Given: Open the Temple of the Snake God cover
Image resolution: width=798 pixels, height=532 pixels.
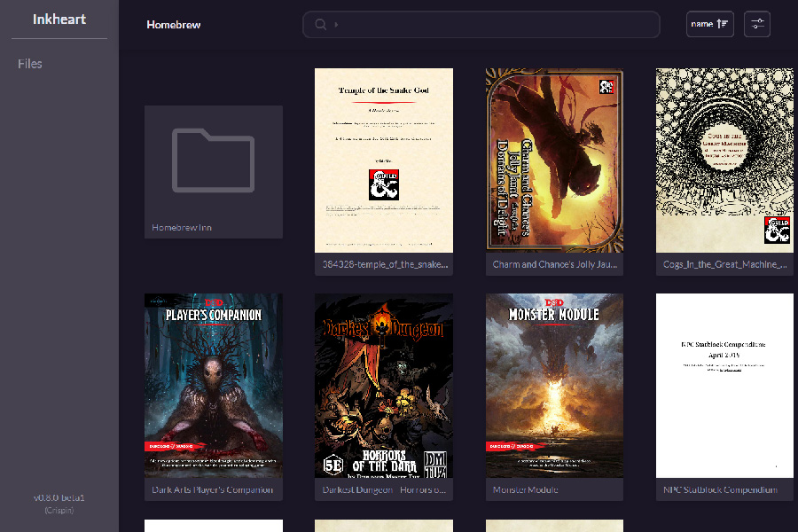Looking at the screenshot, I should [384, 160].
